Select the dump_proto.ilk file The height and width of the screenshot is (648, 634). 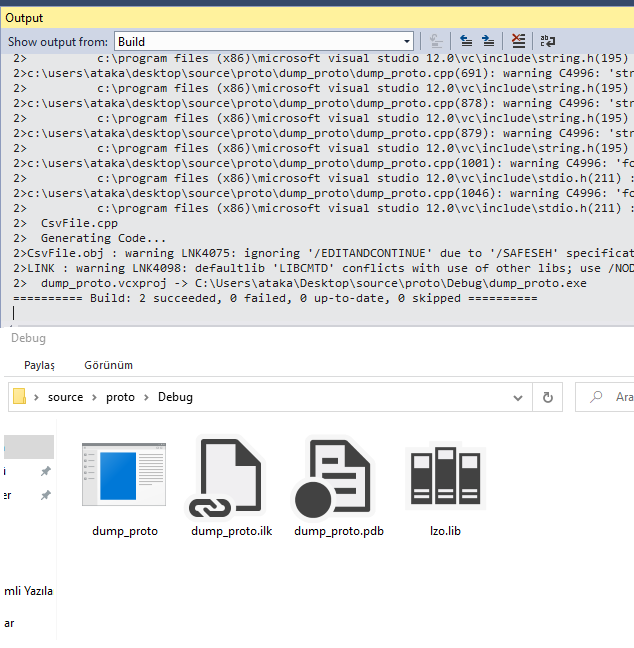(x=231, y=488)
